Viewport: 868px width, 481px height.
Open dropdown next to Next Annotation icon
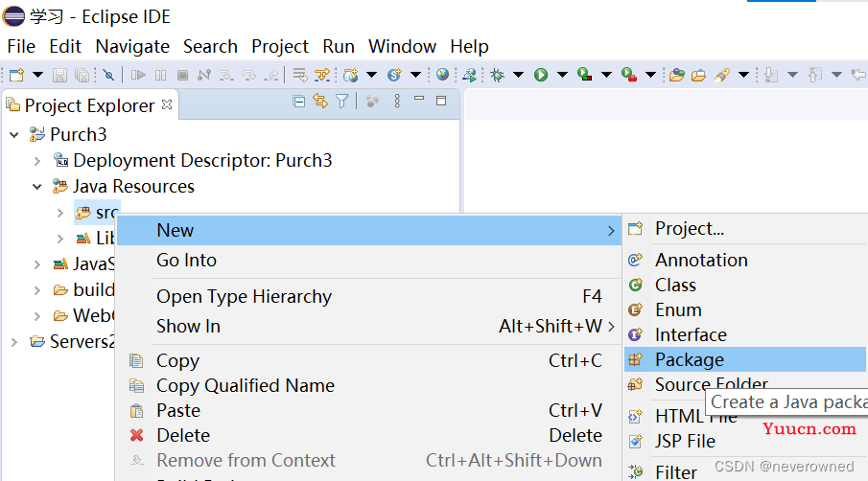[x=793, y=75]
